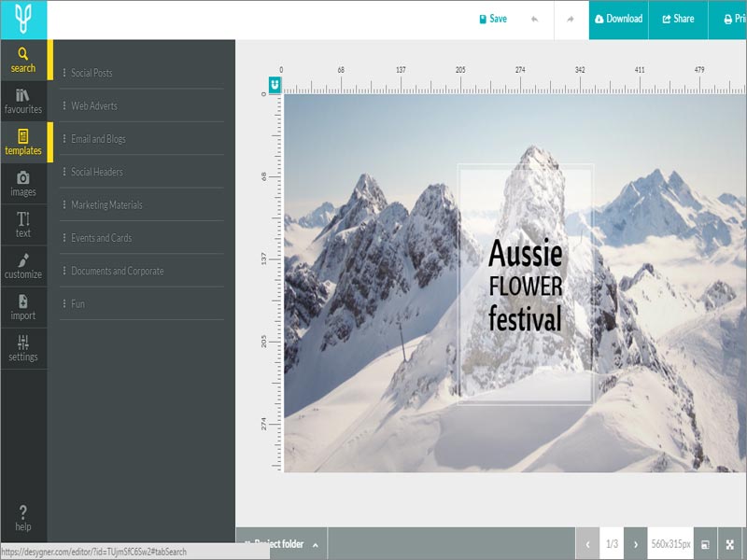Switch to the templates tab
The width and height of the screenshot is (747, 560).
click(23, 143)
